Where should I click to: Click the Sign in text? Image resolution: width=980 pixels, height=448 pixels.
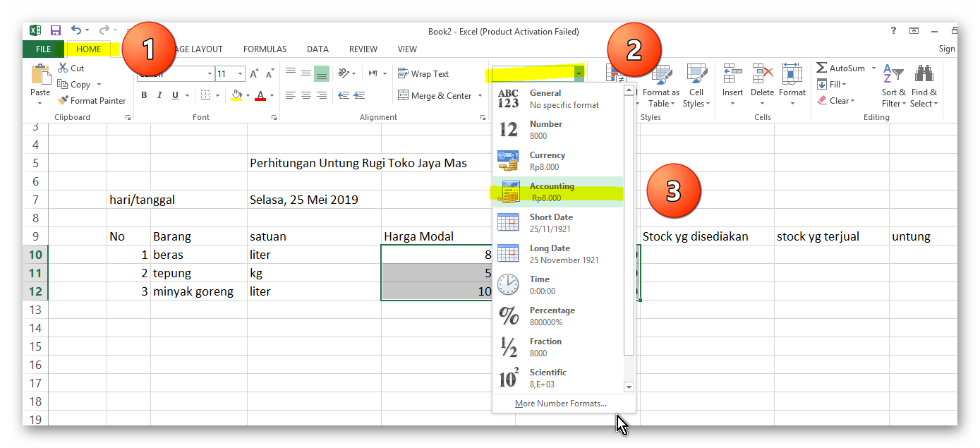[947, 49]
